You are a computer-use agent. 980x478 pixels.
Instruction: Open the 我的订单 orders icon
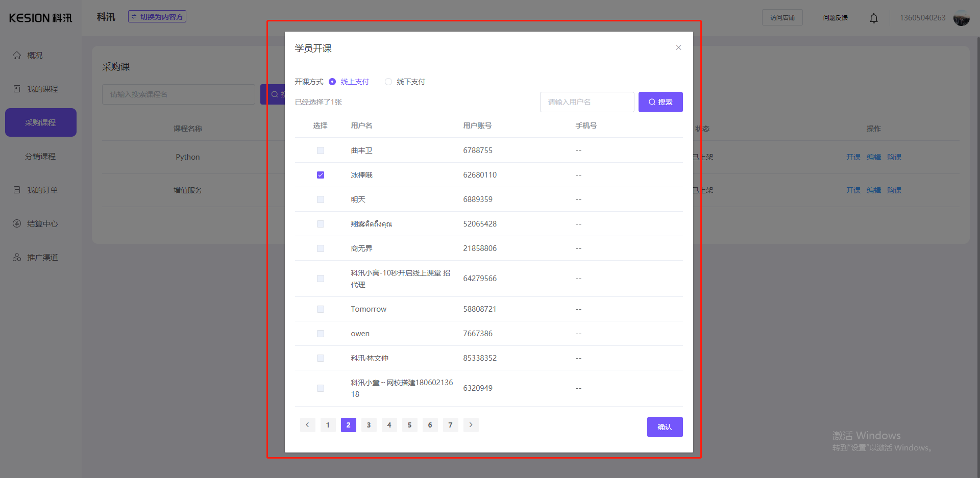coord(17,189)
